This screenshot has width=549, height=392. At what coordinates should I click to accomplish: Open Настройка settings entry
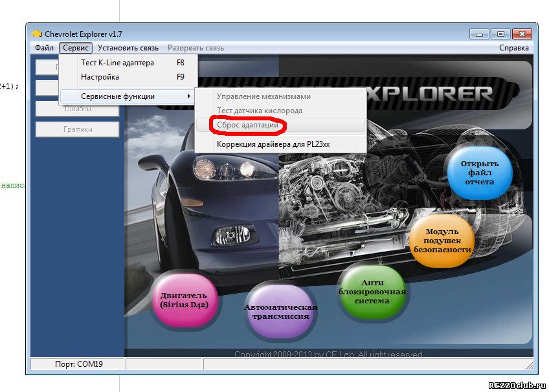(128, 77)
